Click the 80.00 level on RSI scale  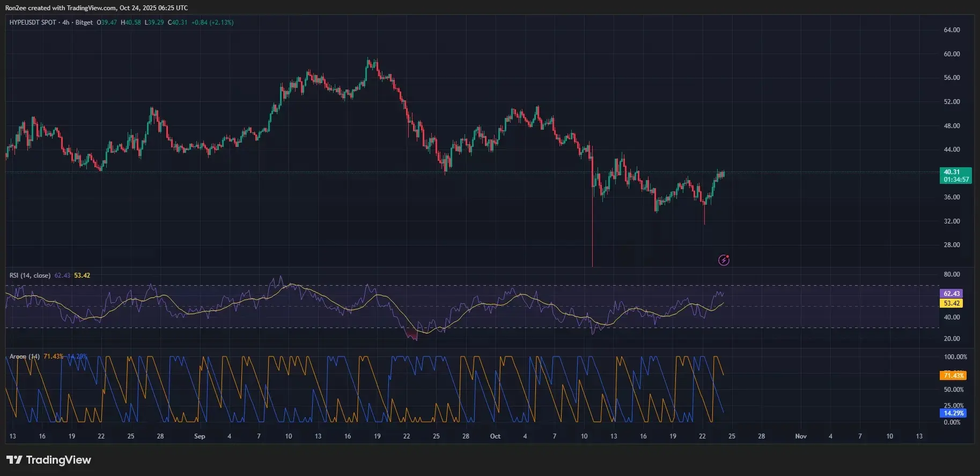(952, 274)
